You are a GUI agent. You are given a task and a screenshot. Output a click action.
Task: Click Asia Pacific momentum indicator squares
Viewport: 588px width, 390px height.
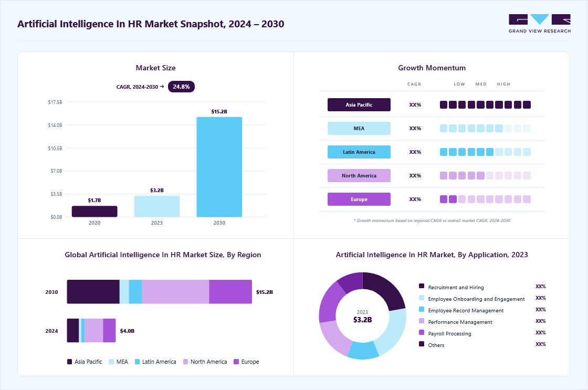485,104
